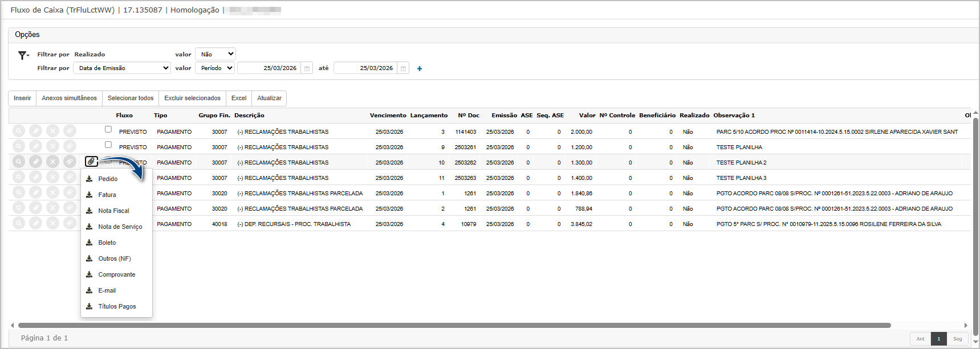Open the calendar picker for the end date

click(x=403, y=68)
